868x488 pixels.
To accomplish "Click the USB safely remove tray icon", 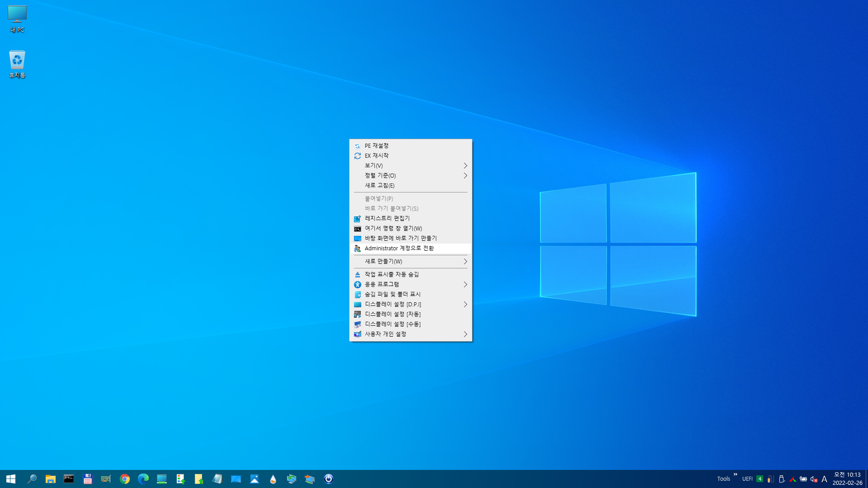I will pyautogui.click(x=782, y=479).
